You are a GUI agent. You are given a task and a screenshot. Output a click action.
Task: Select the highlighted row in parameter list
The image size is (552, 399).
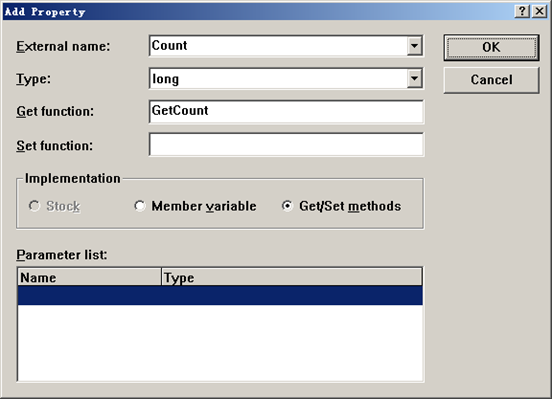220,295
